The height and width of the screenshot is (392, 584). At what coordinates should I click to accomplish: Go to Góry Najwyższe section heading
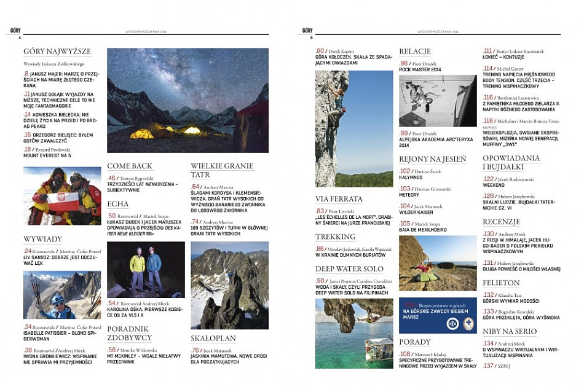57,52
